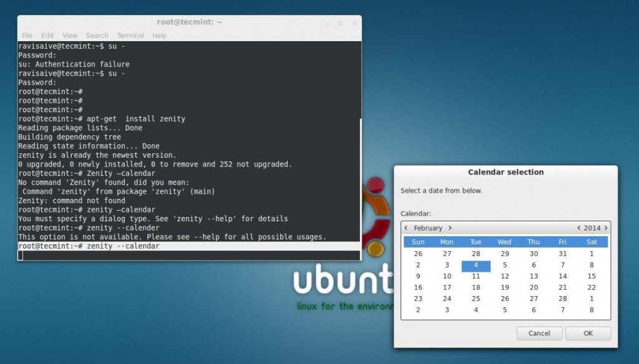Step back to year 2013
The height and width of the screenshot is (364, 639).
tap(578, 228)
